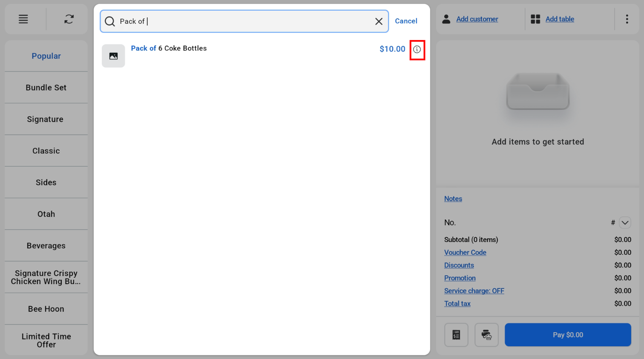
Task: Open the Discounts link
Action: (459, 265)
